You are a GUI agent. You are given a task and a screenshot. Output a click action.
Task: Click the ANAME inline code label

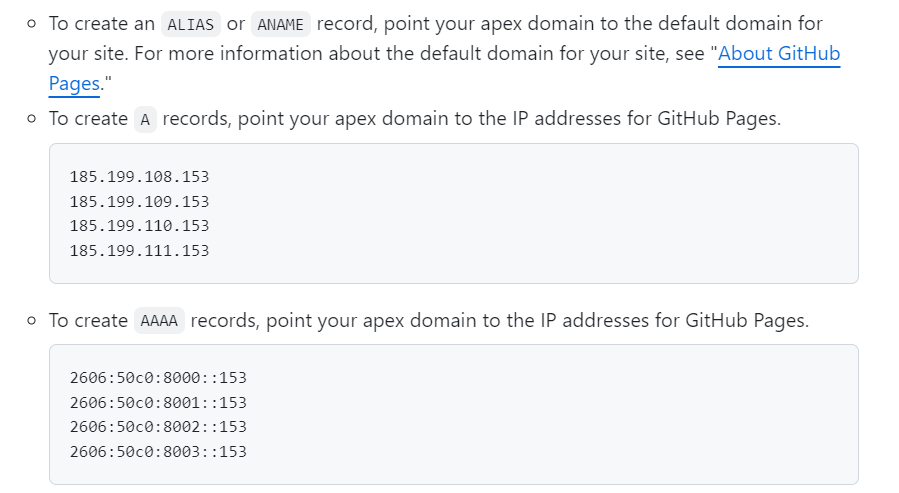point(280,24)
